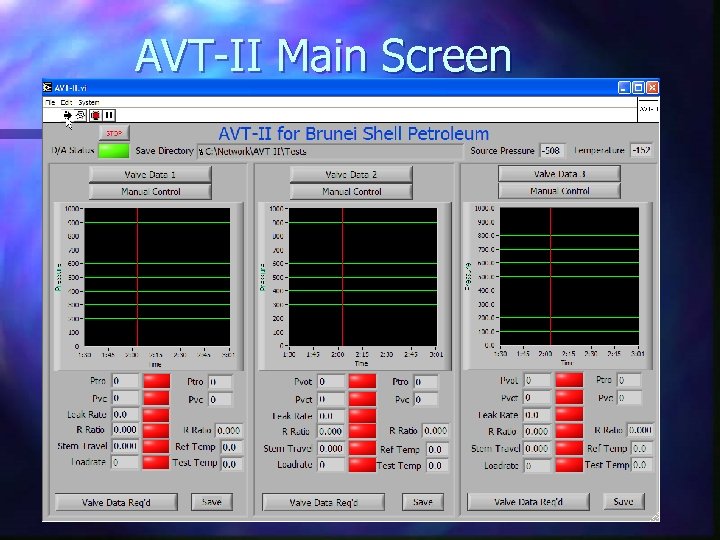
Task: Click the Pvct field in the Valve Data 2 panel
Action: [331, 399]
